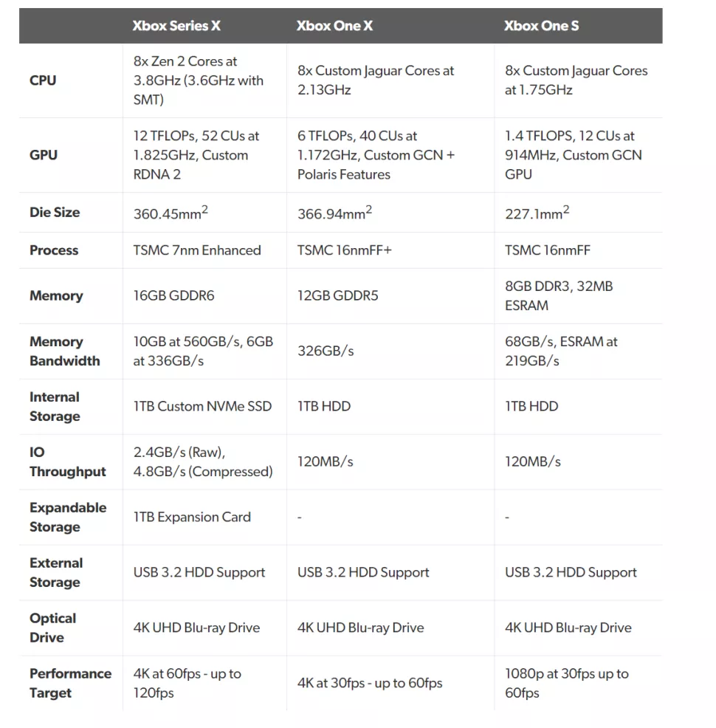Viewport: 716px width, 728px height.
Task: Select the CPU row label
Action: pos(43,80)
